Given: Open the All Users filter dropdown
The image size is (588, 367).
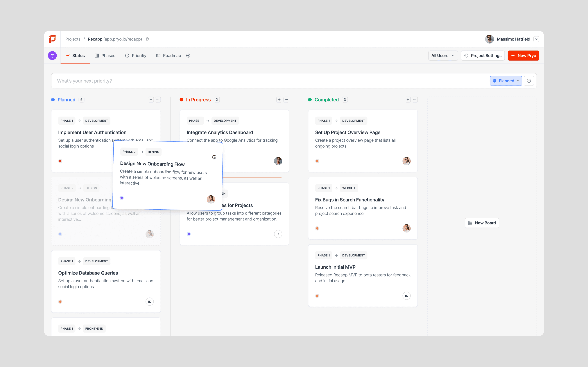Looking at the screenshot, I should tap(443, 56).
